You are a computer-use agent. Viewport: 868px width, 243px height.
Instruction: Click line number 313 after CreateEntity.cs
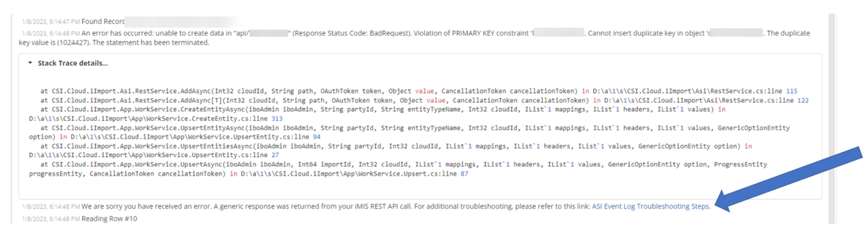pos(277,119)
